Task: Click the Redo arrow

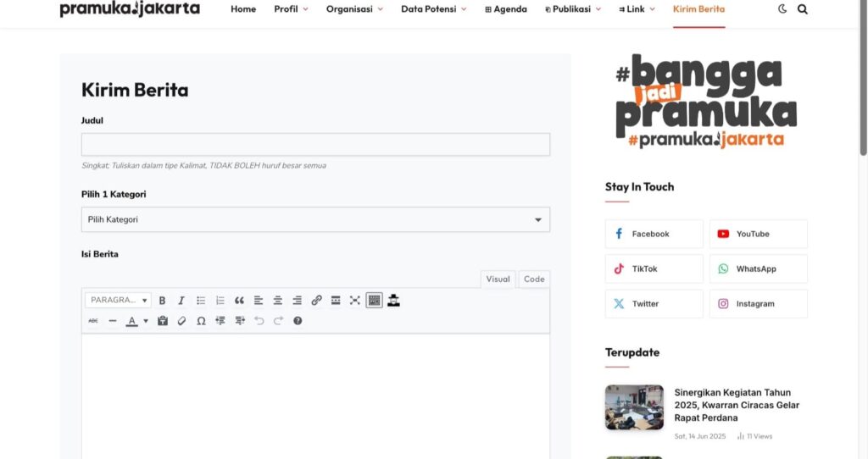Action: [278, 321]
